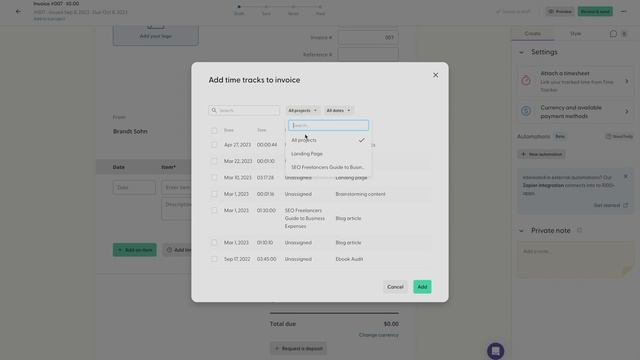Viewport: 640px width, 360px height.
Task: Check the Brainstorming content time track
Action: [x=214, y=194]
